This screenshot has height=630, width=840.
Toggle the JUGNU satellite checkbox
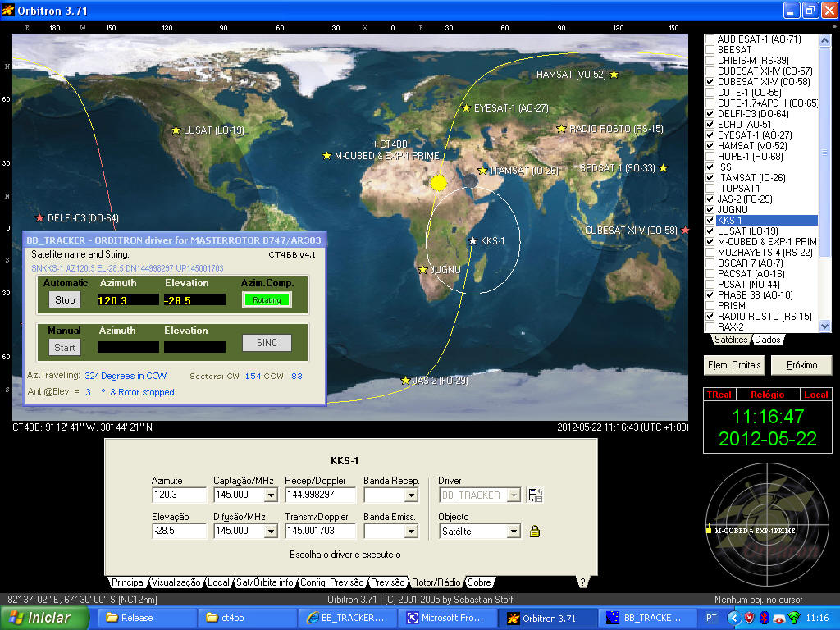point(710,209)
